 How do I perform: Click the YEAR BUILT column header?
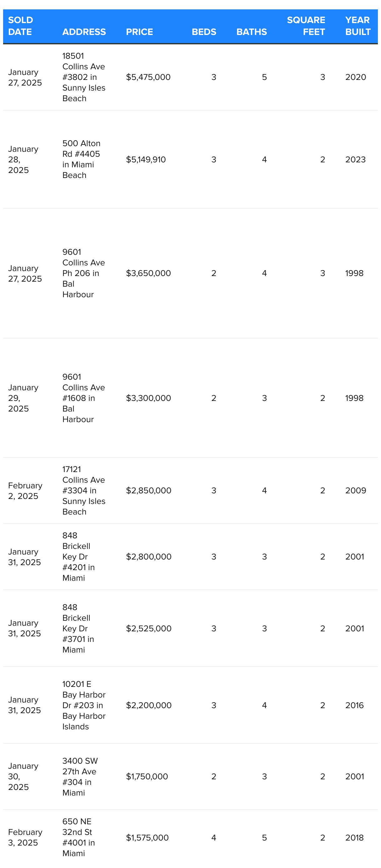point(358,26)
